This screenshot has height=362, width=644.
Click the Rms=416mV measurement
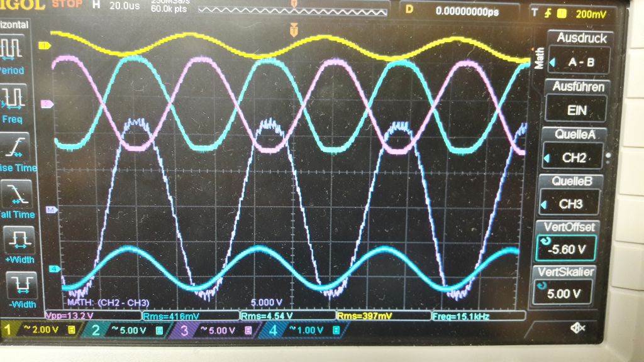(191, 316)
